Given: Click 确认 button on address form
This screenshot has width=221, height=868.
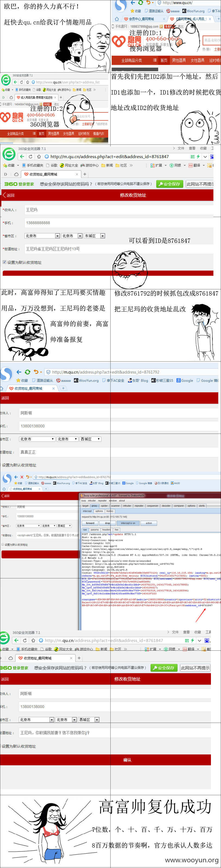Looking at the screenshot, I should (105, 760).
